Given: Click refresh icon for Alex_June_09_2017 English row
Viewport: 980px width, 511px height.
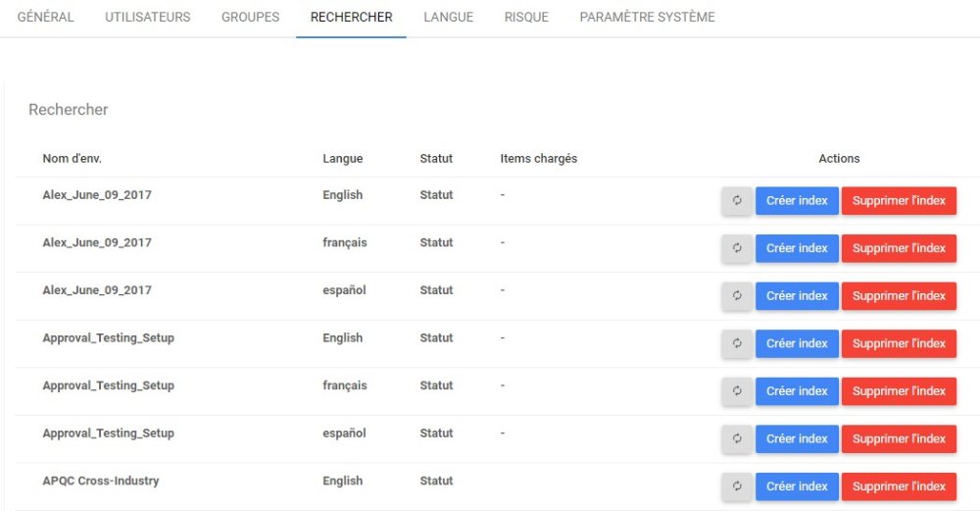Looking at the screenshot, I should (737, 201).
